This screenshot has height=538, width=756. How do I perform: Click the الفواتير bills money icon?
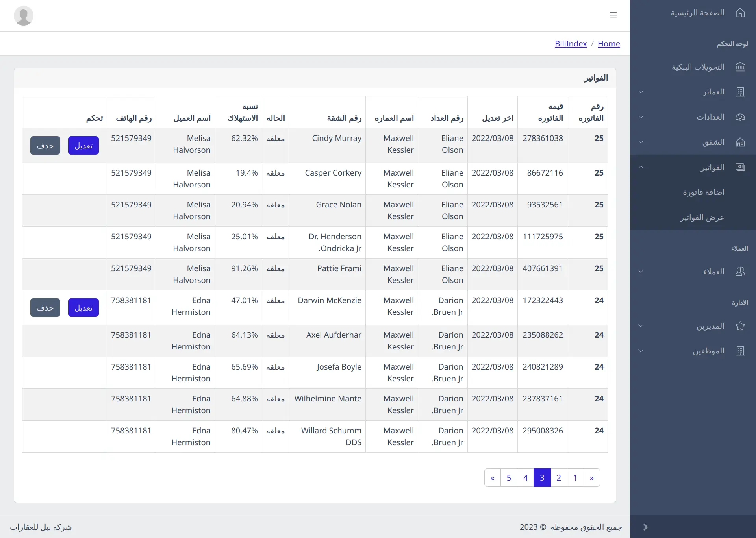(740, 167)
